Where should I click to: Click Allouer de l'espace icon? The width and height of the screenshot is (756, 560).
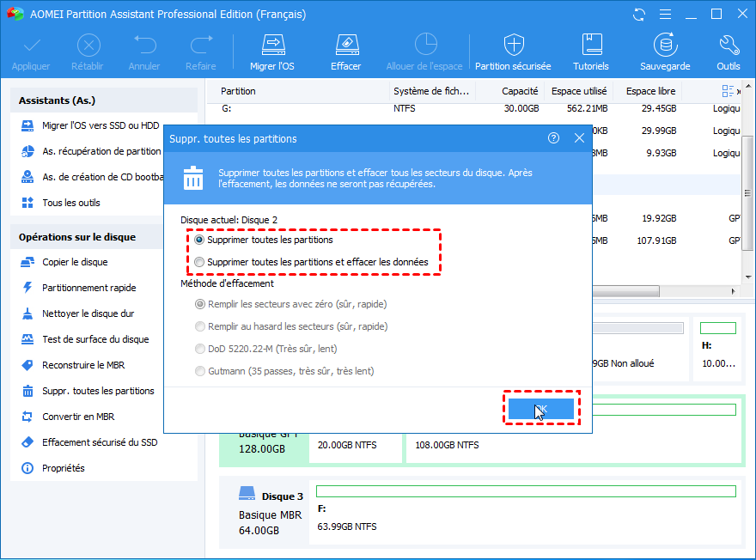(x=425, y=45)
